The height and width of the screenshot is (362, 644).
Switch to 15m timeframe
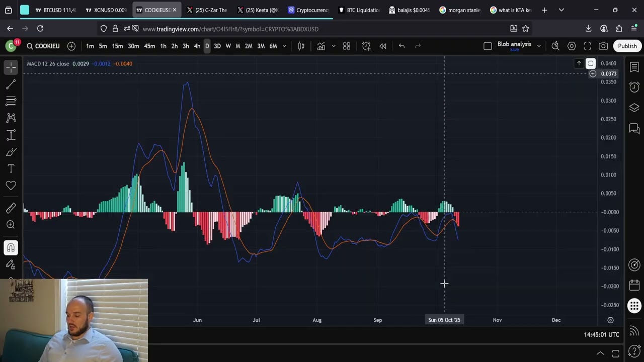pyautogui.click(x=117, y=46)
